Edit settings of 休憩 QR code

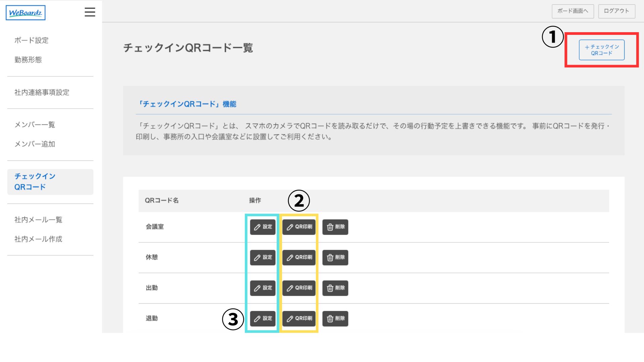click(x=263, y=257)
